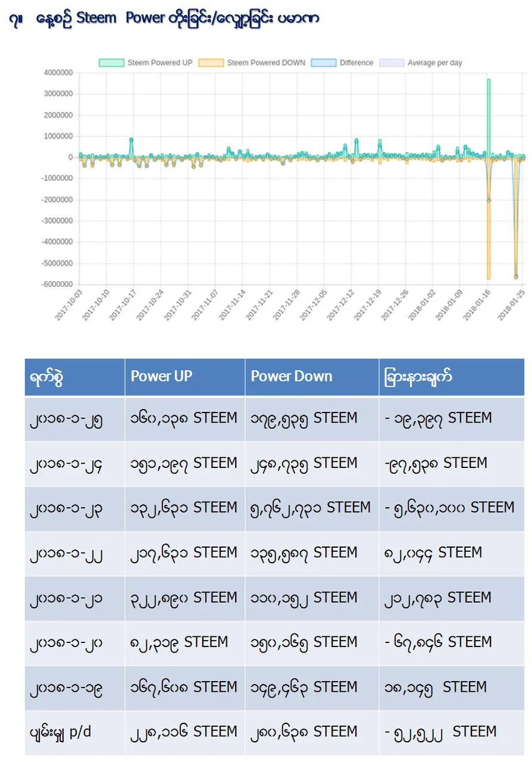Click the x-axis date '2017-11-28'
Image resolution: width=532 pixels, height=762 pixels.
click(286, 306)
